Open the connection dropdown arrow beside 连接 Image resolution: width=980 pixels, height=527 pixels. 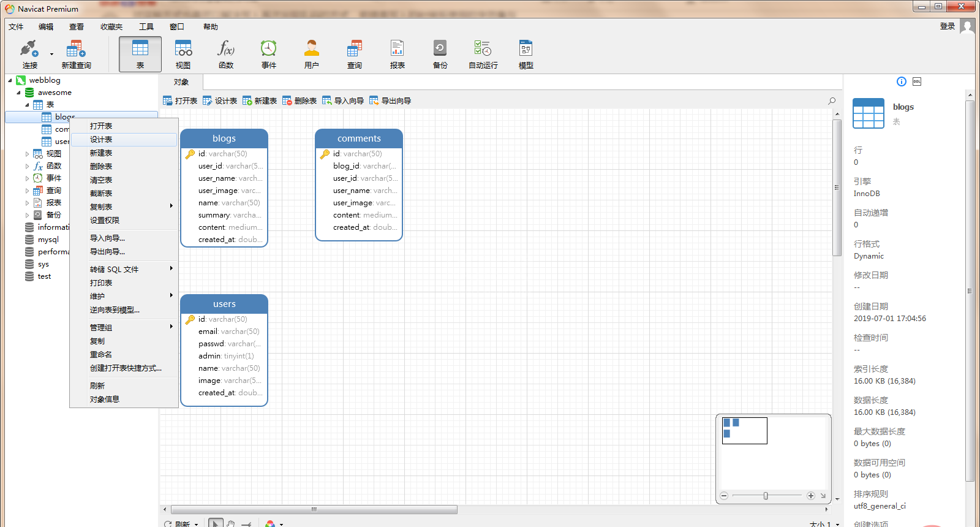51,54
